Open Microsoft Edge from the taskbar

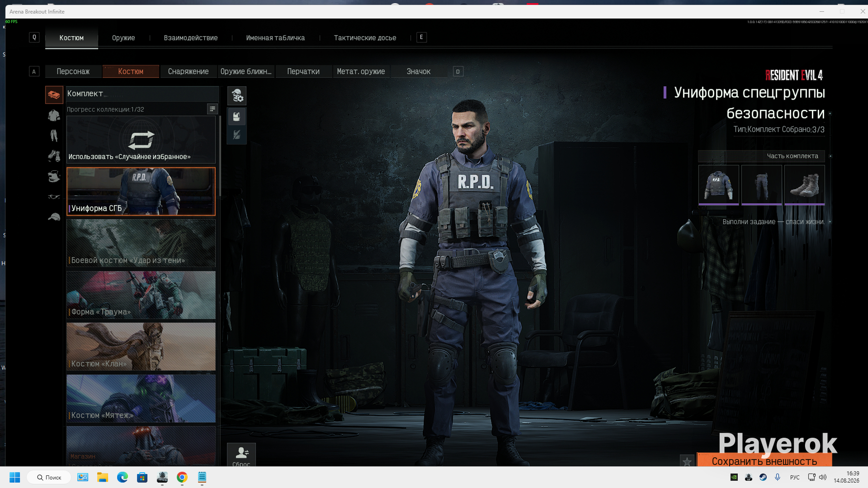[123, 477]
